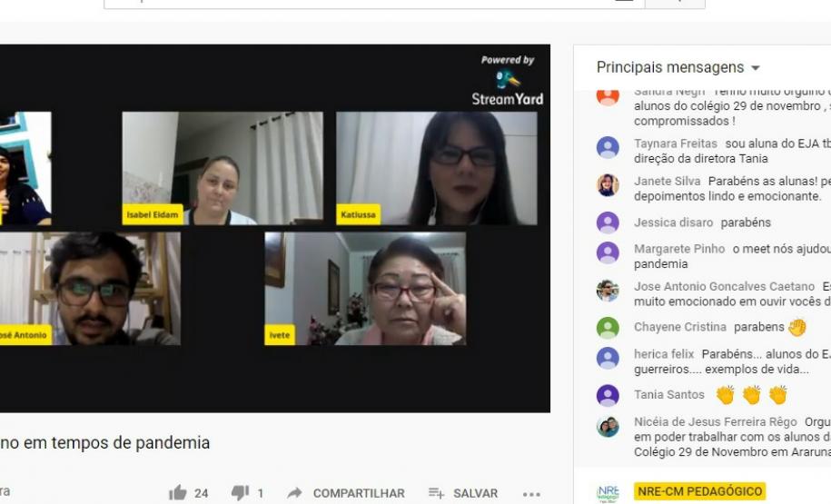Click Chayene Cristina name in chat
This screenshot has width=831, height=504.
tap(680, 327)
